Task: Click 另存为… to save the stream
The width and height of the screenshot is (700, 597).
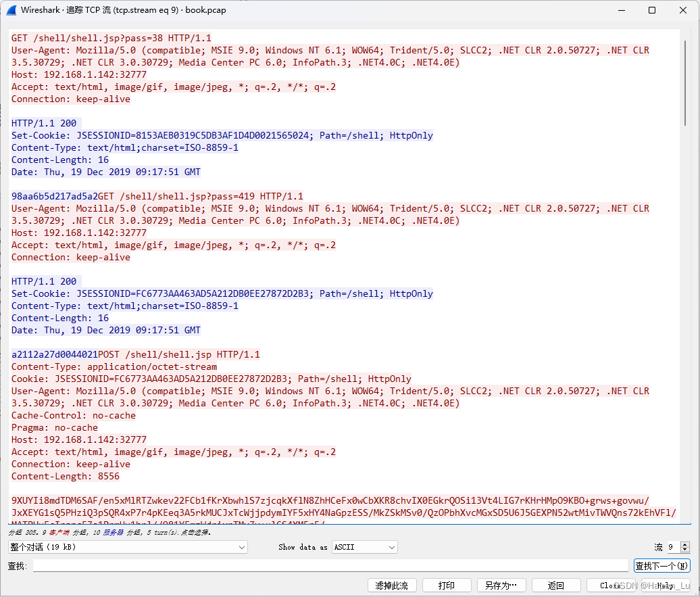Action: click(501, 585)
